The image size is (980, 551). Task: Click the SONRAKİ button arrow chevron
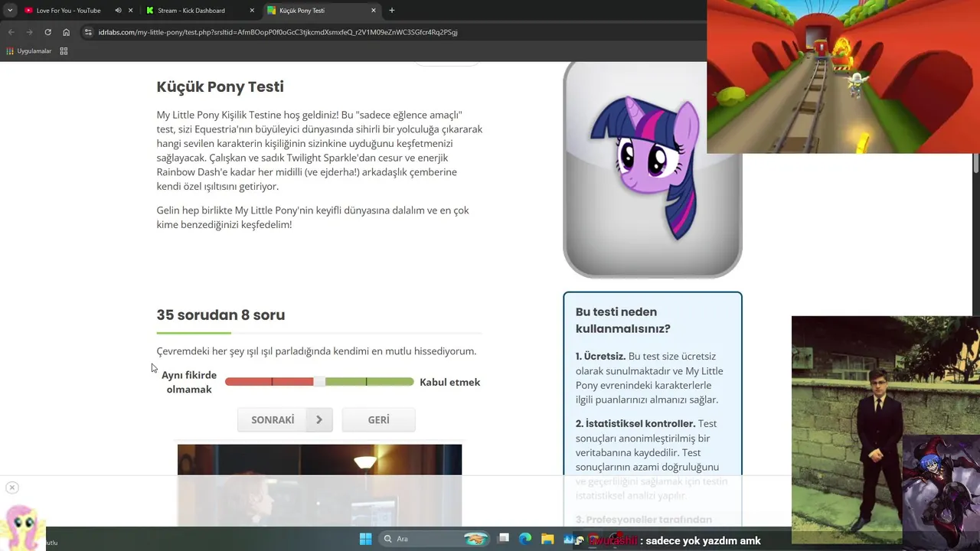pyautogui.click(x=319, y=420)
